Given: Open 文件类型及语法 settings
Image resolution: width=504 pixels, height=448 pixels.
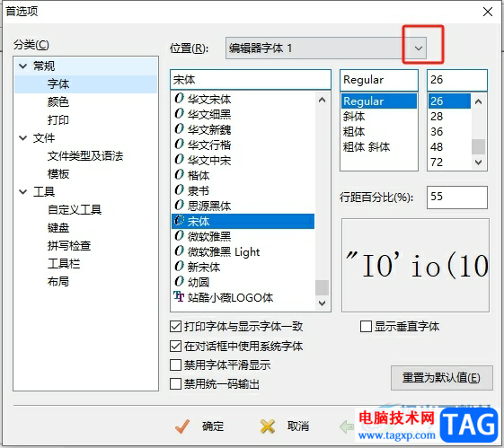Looking at the screenshot, I should [85, 156].
